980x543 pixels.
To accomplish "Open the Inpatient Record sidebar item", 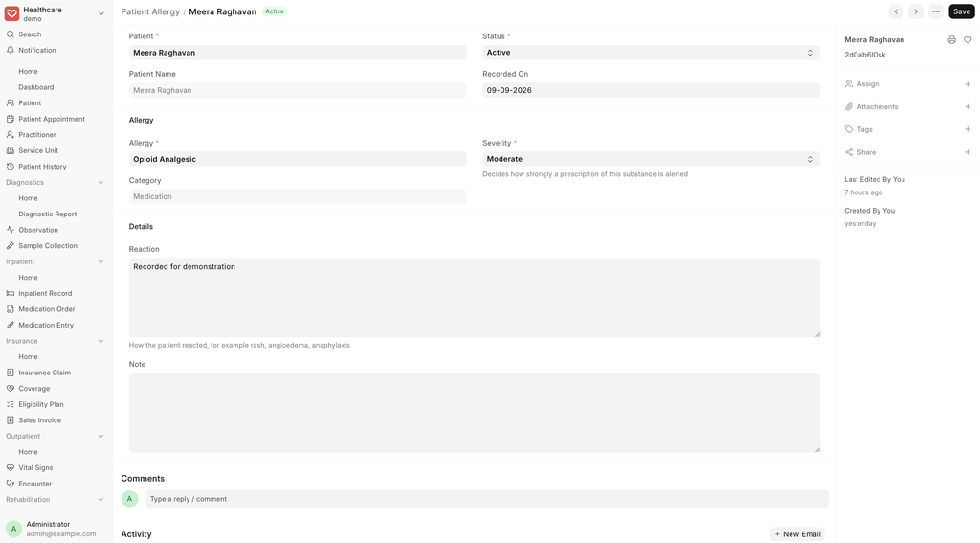I will coord(45,293).
